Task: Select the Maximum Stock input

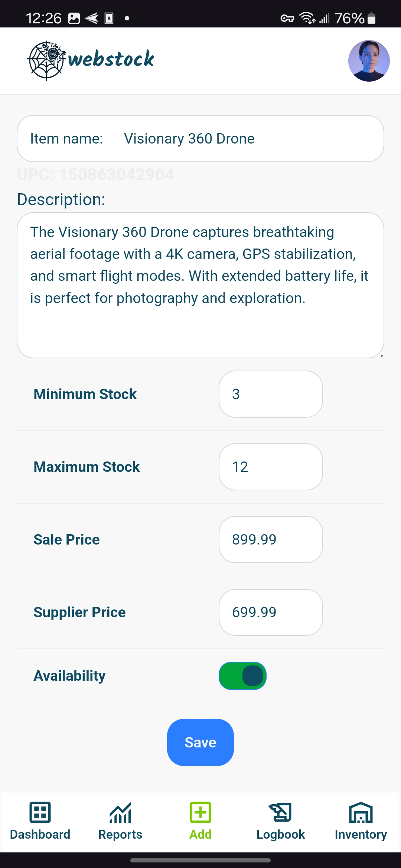Action: pyautogui.click(x=271, y=467)
